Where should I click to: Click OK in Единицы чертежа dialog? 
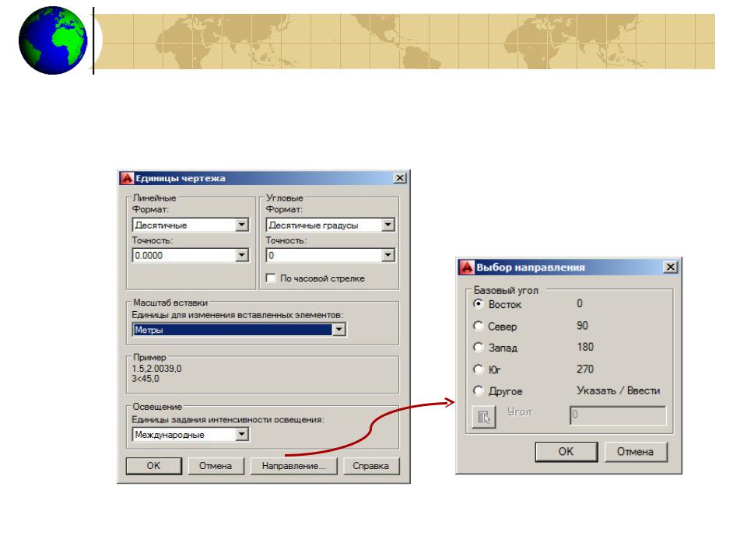[x=154, y=466]
